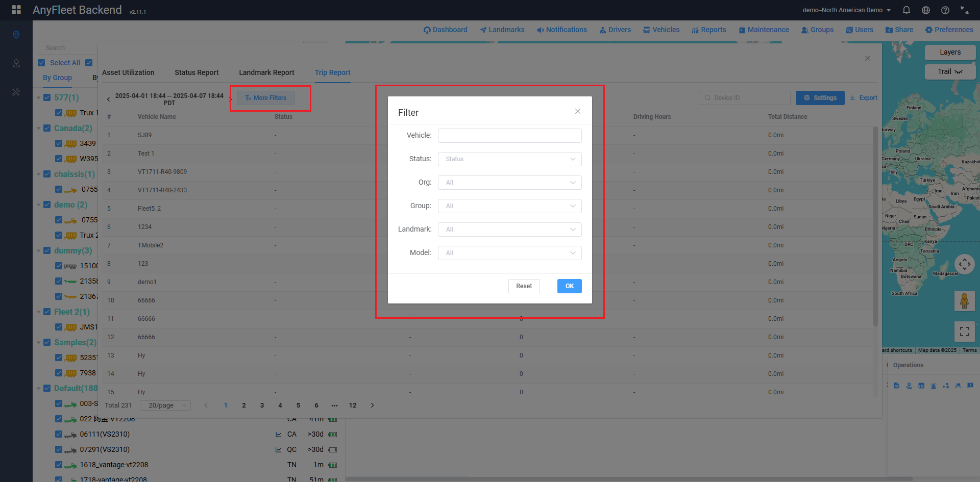Open the app grid menu icon
Screen dimensions: 980x482
[x=16, y=10]
